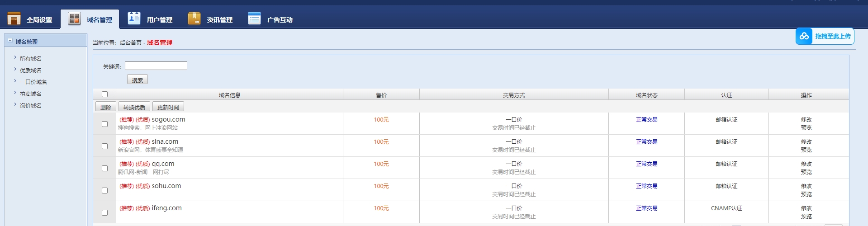Open 一口价域名 in the sidebar
The height and width of the screenshot is (226, 868).
(x=33, y=82)
